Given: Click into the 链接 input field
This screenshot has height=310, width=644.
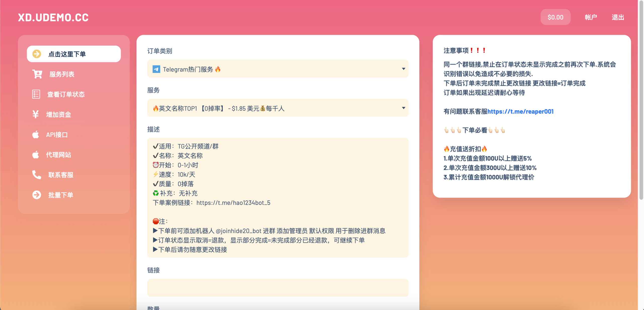Looking at the screenshot, I should [278, 288].
